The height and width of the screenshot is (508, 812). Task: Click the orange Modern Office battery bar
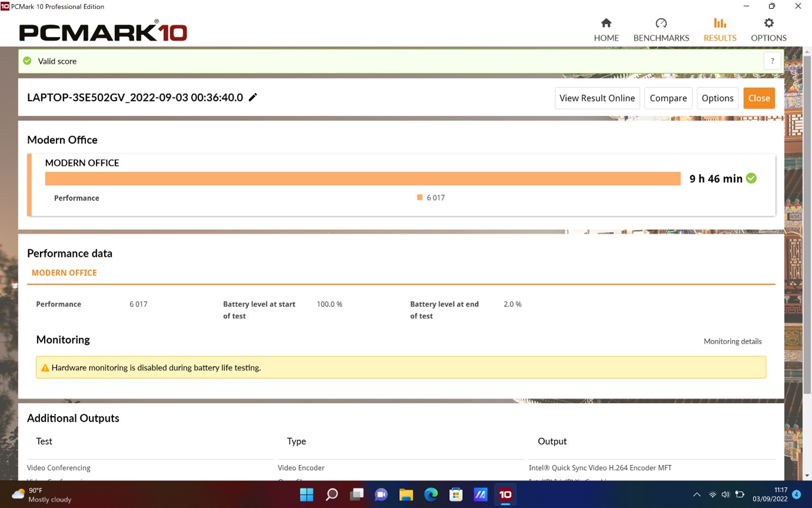362,179
